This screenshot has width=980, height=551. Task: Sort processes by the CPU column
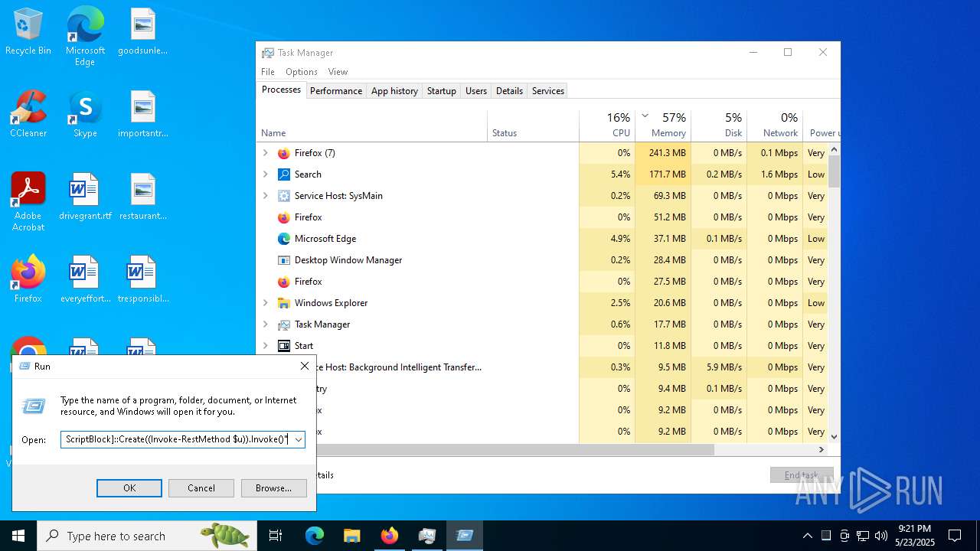click(x=607, y=126)
